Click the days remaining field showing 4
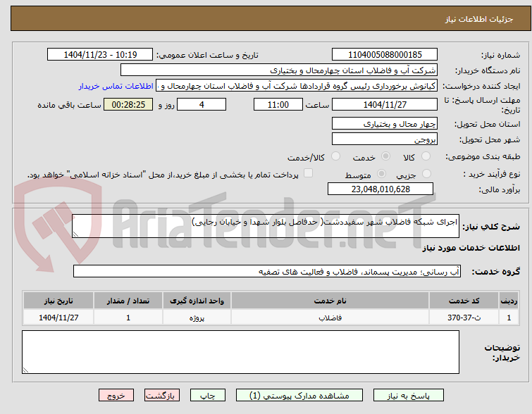 (202, 104)
